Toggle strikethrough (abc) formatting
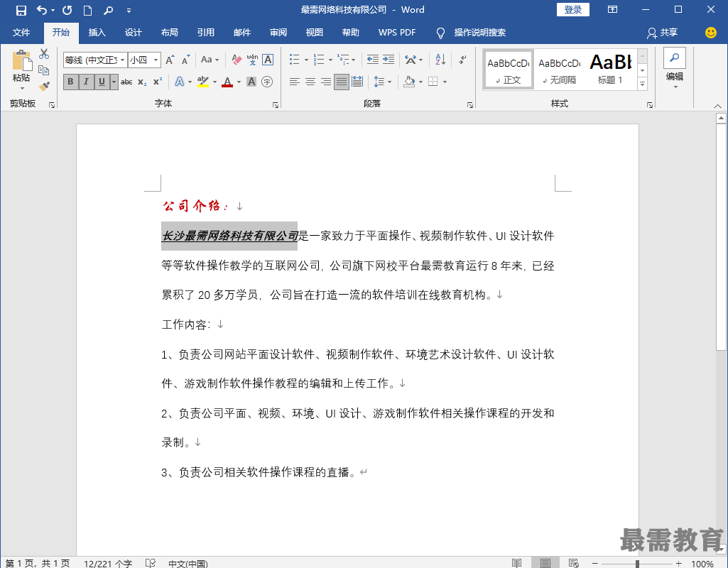This screenshot has width=728, height=568. pyautogui.click(x=126, y=82)
